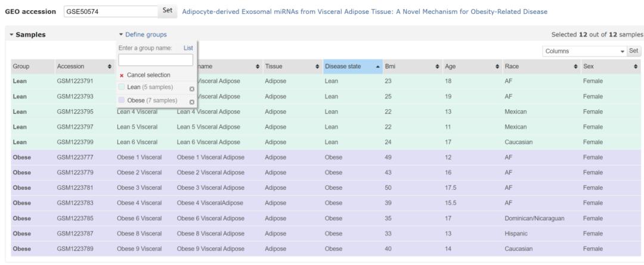Sort table by Accession column arrows
This screenshot has width=644, height=265.
(x=109, y=66)
